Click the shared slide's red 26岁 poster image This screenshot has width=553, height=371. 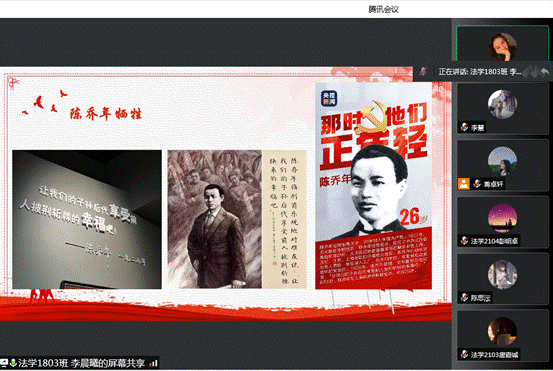(373, 186)
